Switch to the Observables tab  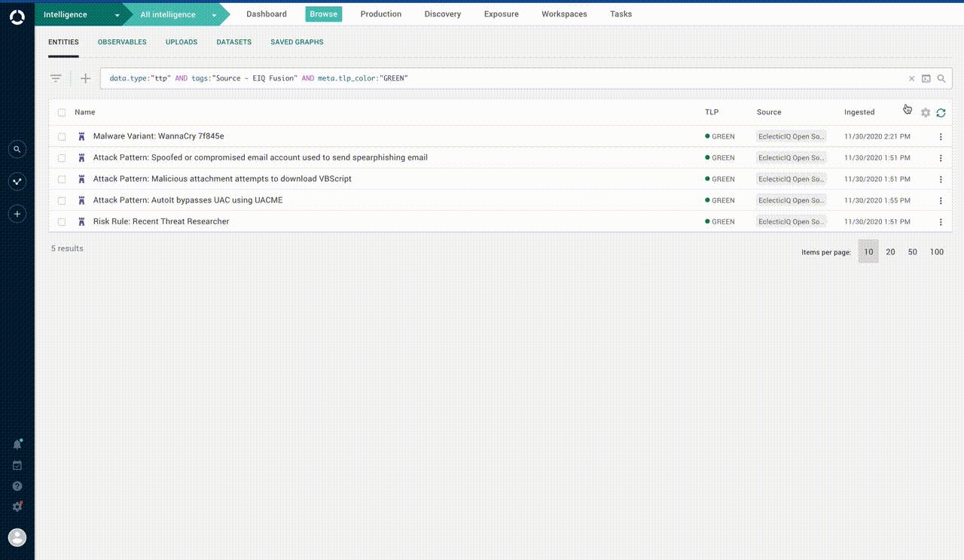coord(122,42)
